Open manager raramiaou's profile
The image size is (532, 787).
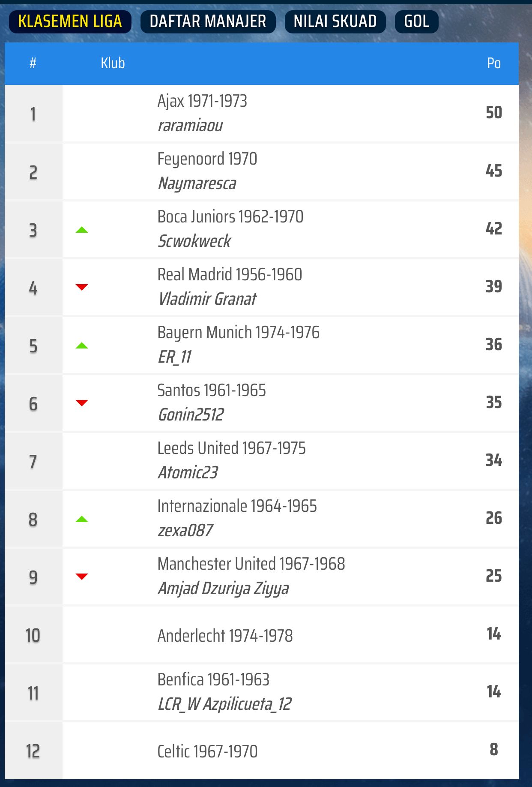(x=190, y=126)
